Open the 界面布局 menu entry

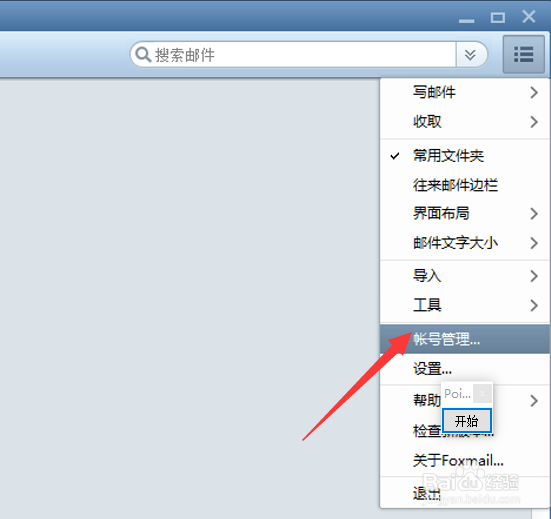tap(465, 213)
